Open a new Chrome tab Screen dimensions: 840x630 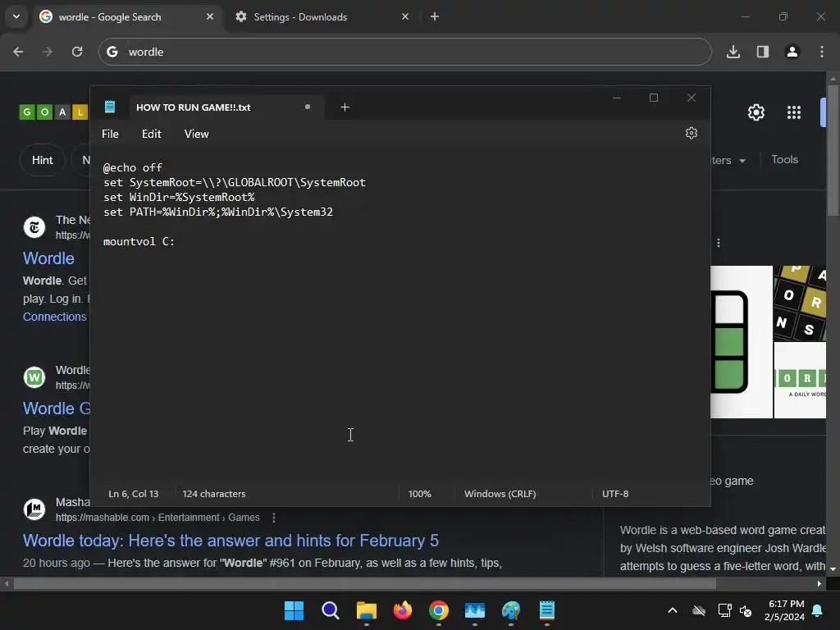(x=435, y=16)
